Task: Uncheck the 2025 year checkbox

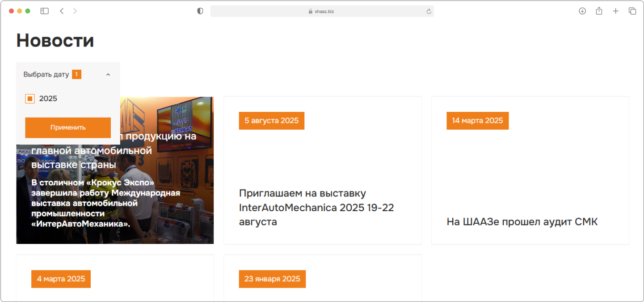Action: pos(30,99)
